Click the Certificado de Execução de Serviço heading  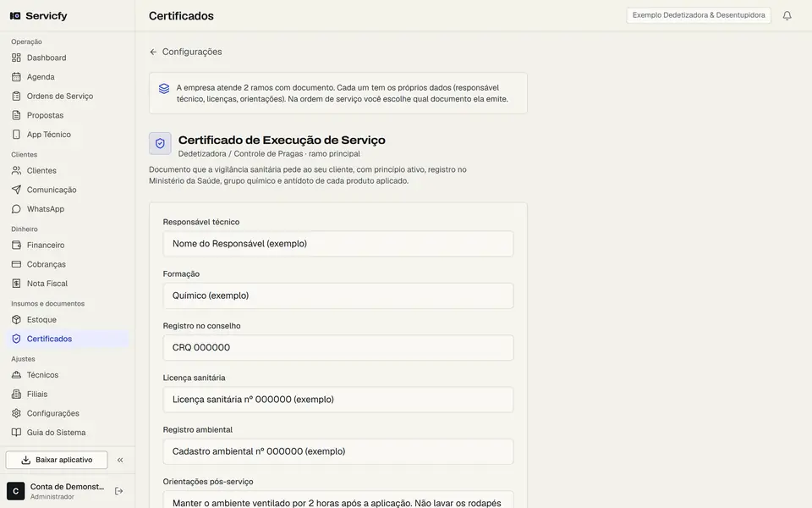(x=282, y=140)
